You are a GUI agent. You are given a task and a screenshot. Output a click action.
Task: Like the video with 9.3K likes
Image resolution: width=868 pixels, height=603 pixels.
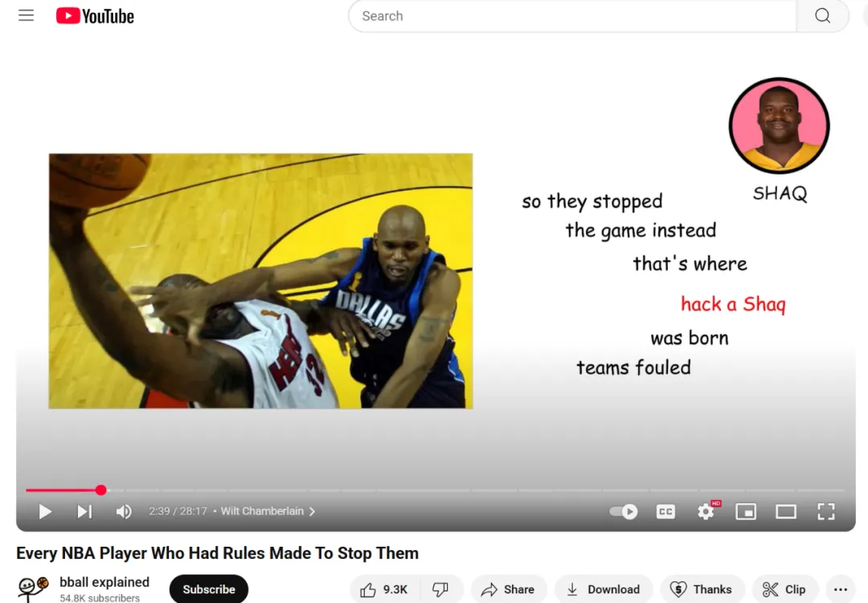click(x=384, y=589)
